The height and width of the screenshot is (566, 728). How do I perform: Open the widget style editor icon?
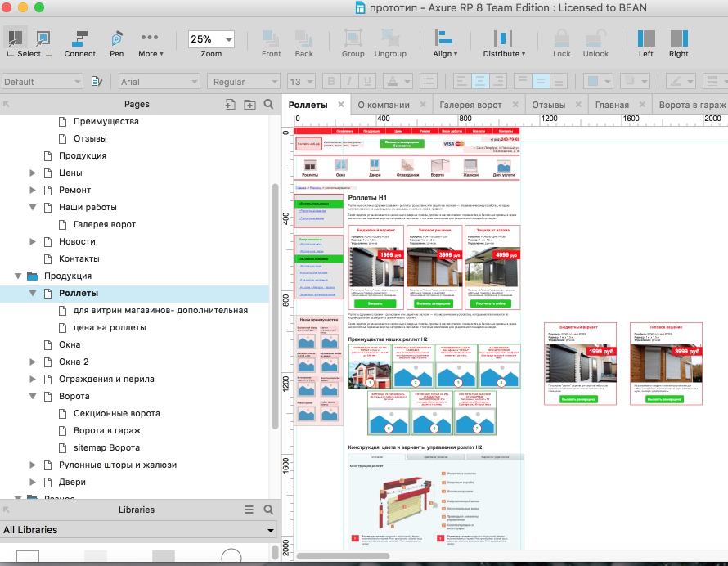(x=97, y=82)
